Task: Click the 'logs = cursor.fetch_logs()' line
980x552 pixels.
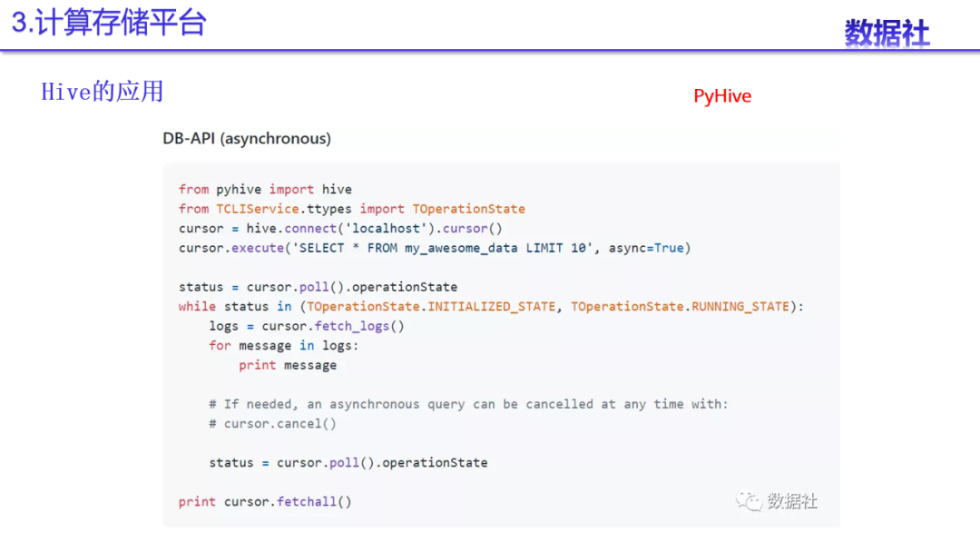Action: 307,326
